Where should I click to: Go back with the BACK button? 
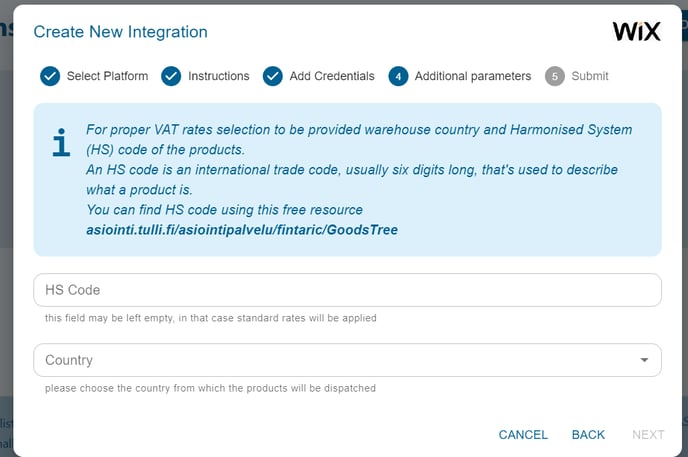(588, 435)
